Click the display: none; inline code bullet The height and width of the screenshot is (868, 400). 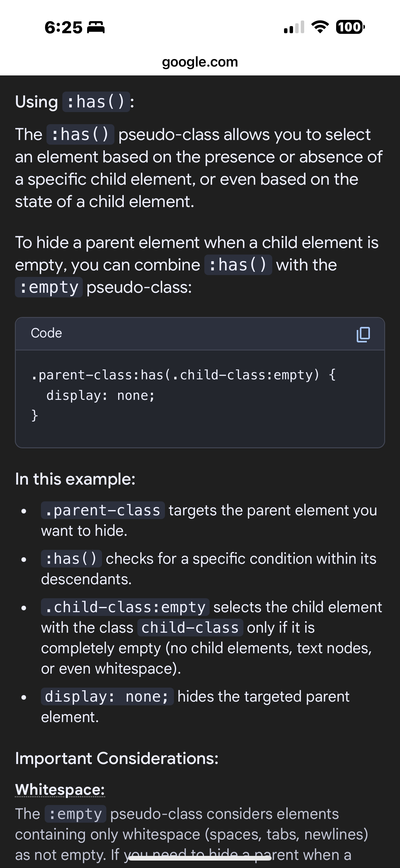107,697
